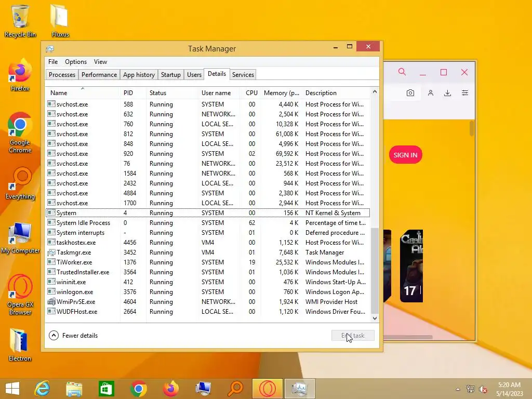Screen dimensions: 532x399
Task: Sort by the Description column header
Action: [336, 93]
